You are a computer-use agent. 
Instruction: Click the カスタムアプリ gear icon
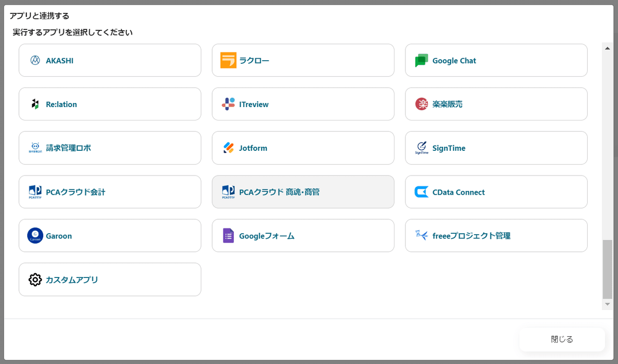click(35, 280)
